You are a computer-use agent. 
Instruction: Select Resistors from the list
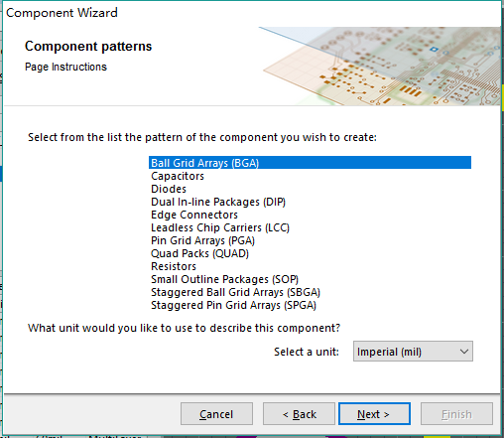point(310,266)
